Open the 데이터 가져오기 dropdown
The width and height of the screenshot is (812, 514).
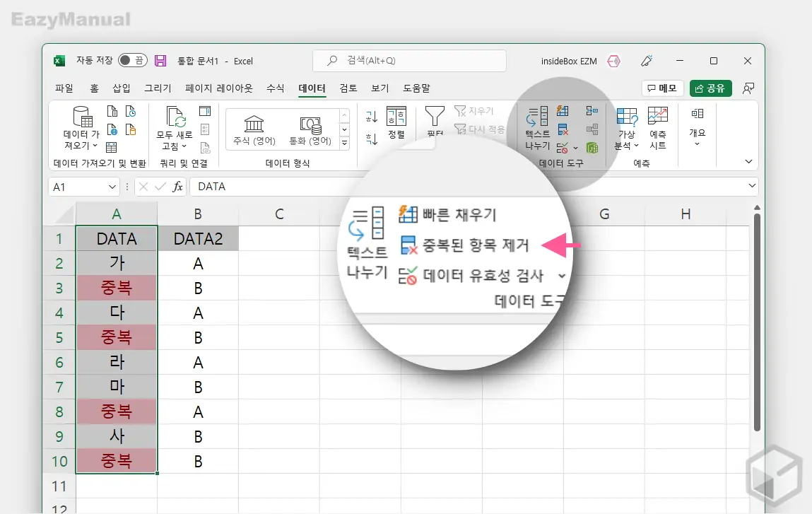pyautogui.click(x=81, y=128)
